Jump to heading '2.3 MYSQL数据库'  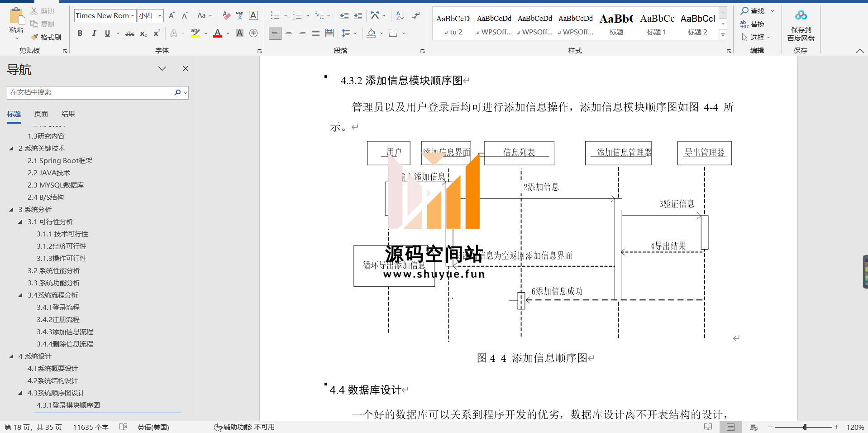[x=55, y=185]
